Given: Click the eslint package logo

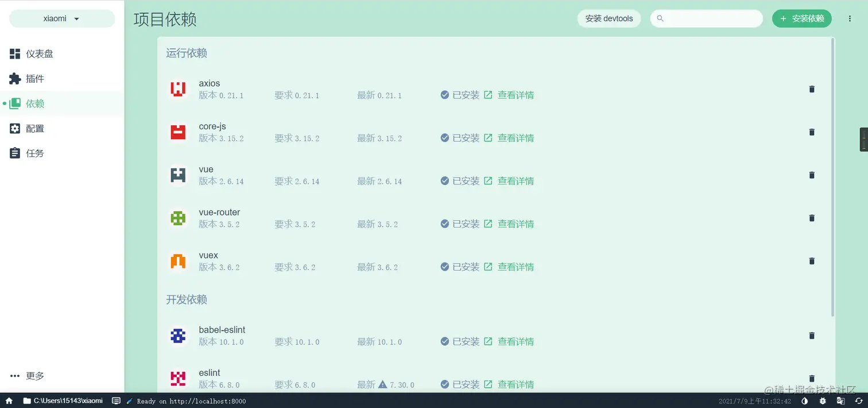Looking at the screenshot, I should (x=178, y=379).
